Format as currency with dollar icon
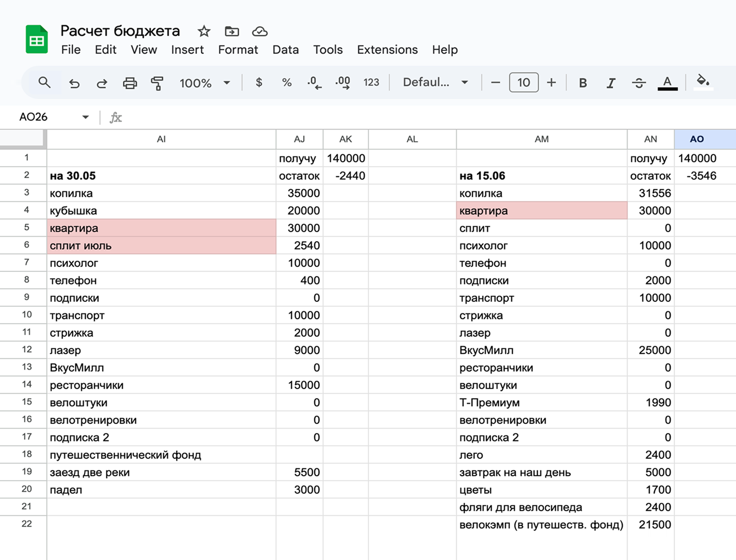Viewport: 736px width, 560px height. (x=259, y=83)
